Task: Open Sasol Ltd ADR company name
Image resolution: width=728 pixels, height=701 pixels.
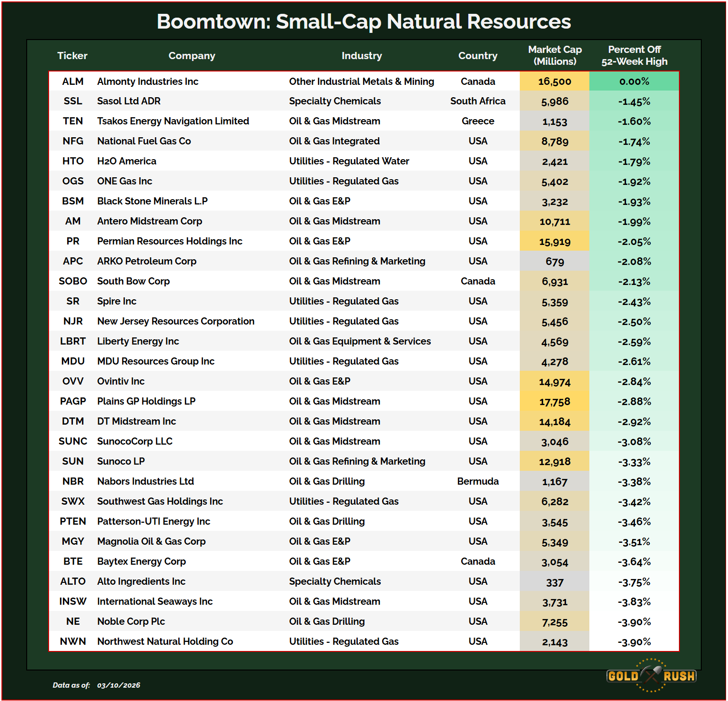Action: pyautogui.click(x=129, y=101)
